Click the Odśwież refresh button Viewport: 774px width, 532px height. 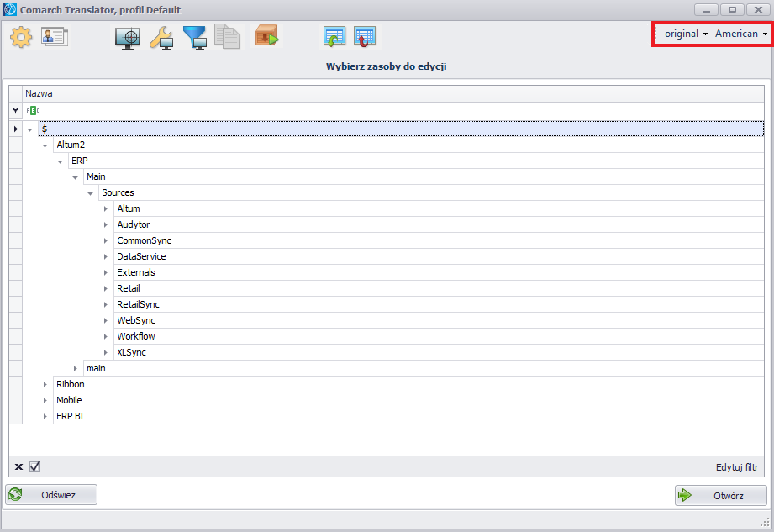click(51, 494)
